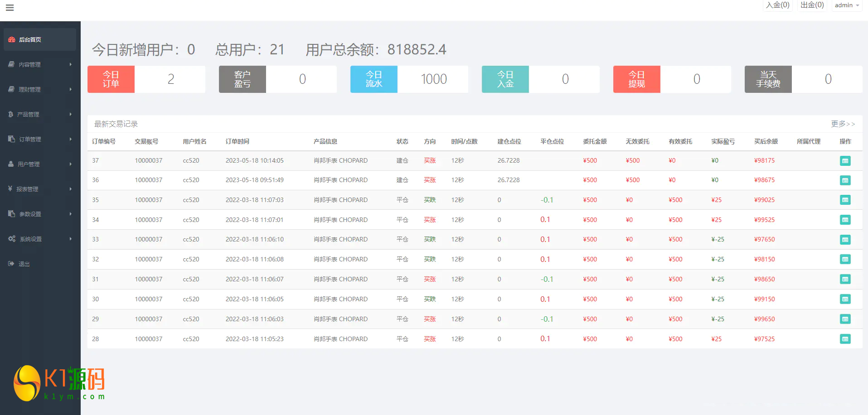Click the 入金(0) button in header

(777, 5)
